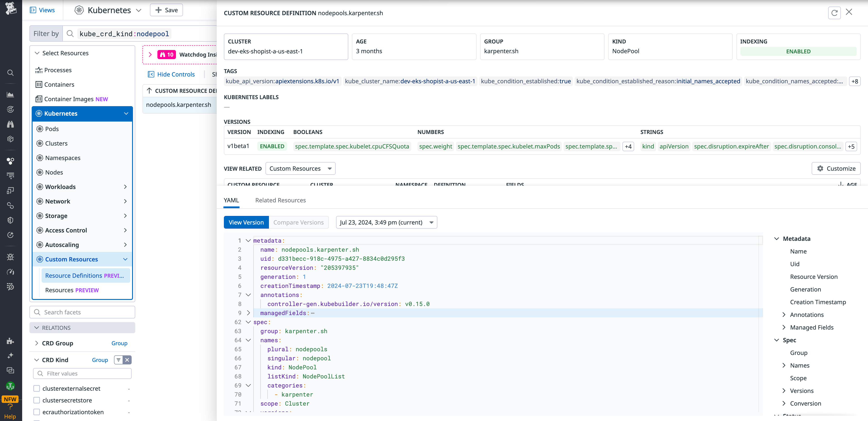Open the Compare Versions tab
The width and height of the screenshot is (868, 421).
coord(299,222)
